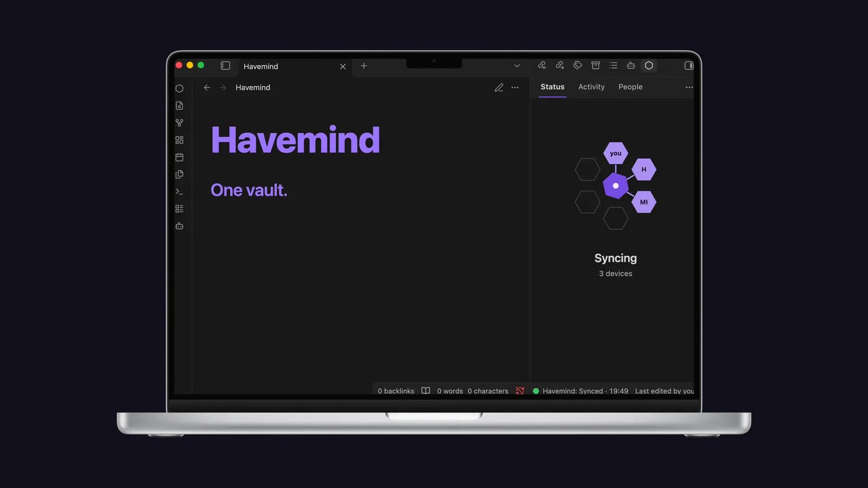
Task: Switch to editing mode pencil icon
Action: coord(499,87)
